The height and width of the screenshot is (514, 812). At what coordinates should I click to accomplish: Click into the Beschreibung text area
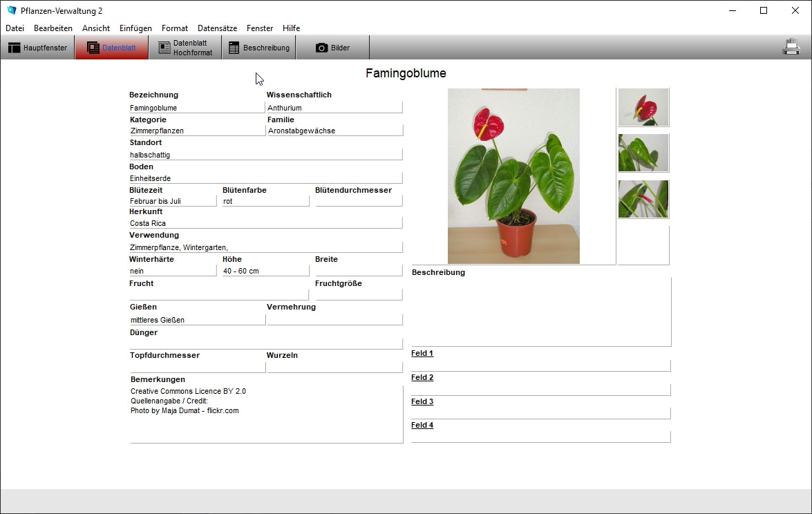(x=540, y=312)
